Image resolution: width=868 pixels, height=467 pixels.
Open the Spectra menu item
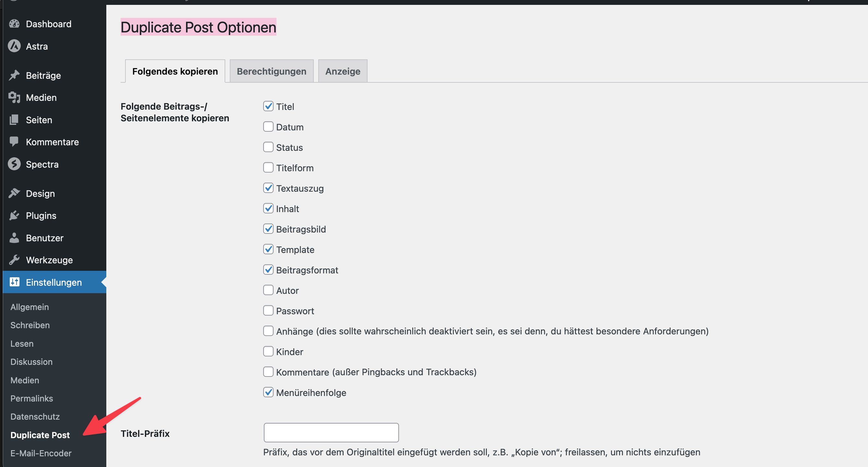(x=42, y=164)
